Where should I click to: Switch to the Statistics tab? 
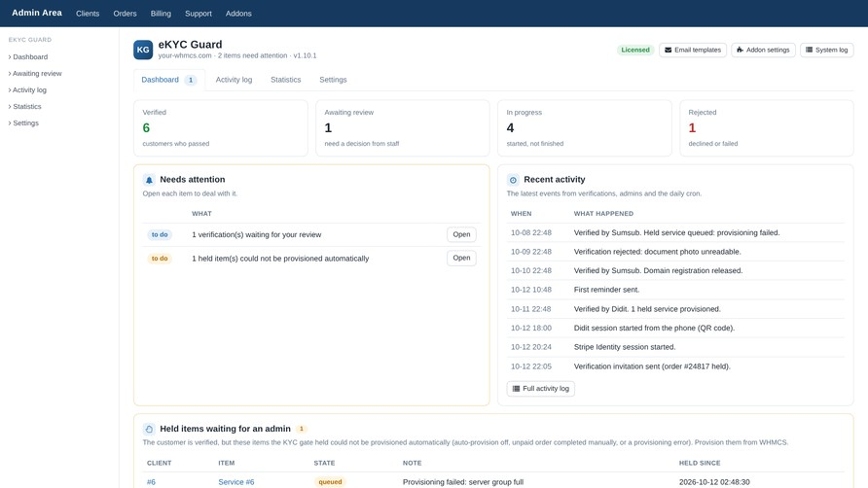[x=286, y=80]
